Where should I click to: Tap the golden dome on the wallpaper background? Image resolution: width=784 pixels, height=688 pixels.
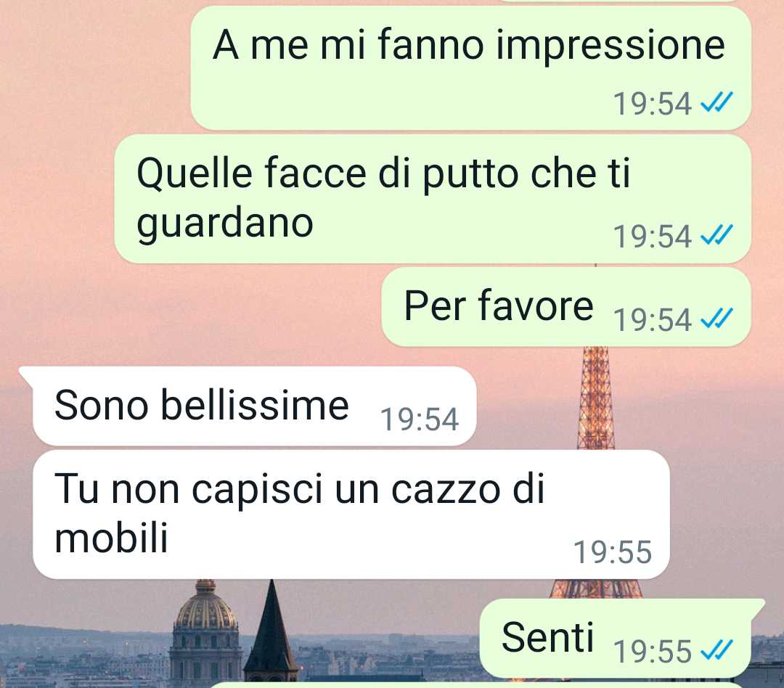[x=205, y=607]
